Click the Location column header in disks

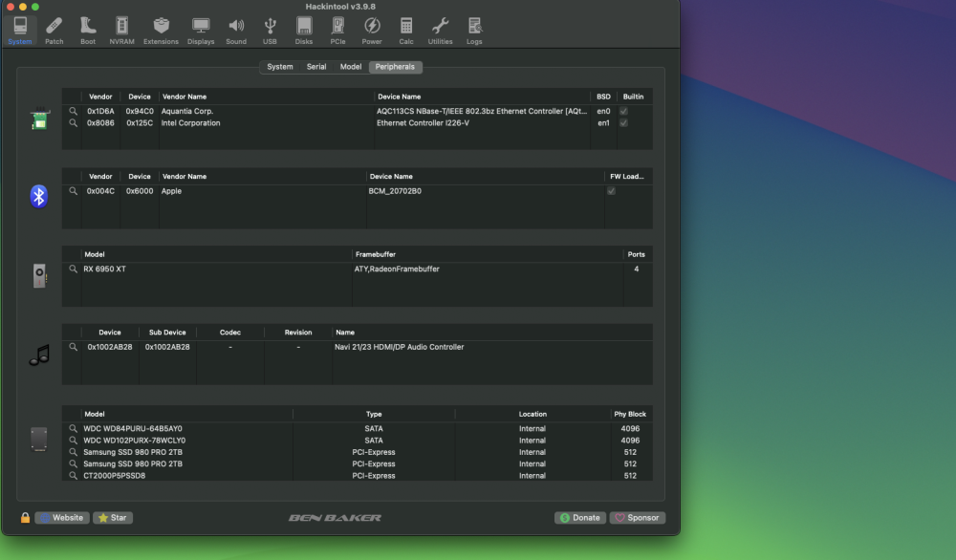[x=532, y=414]
